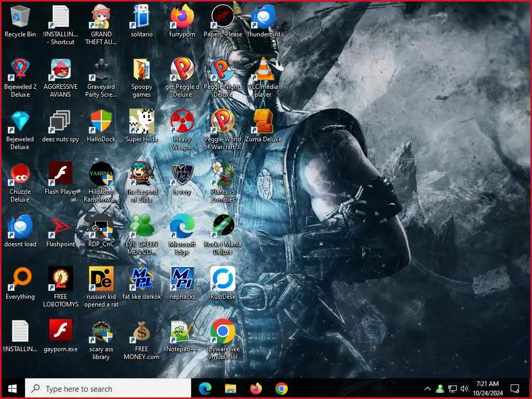Select the FREE LOBOTOMYS shortcut

[x=60, y=287]
